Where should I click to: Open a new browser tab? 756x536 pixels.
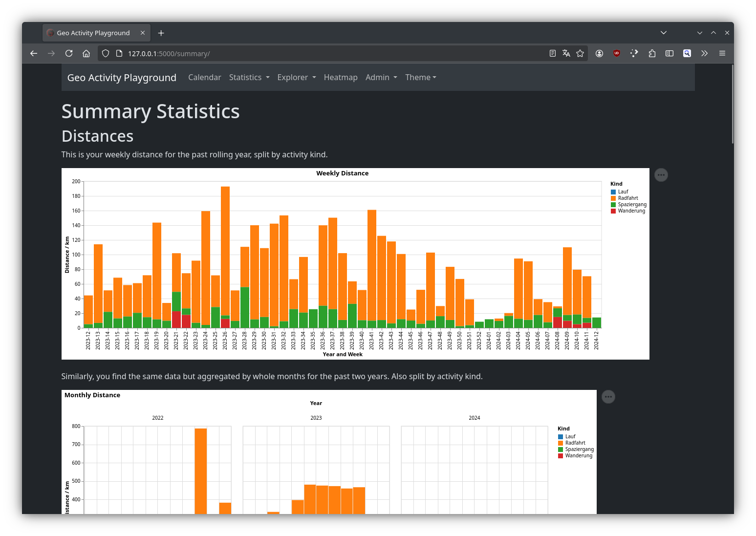tap(161, 33)
